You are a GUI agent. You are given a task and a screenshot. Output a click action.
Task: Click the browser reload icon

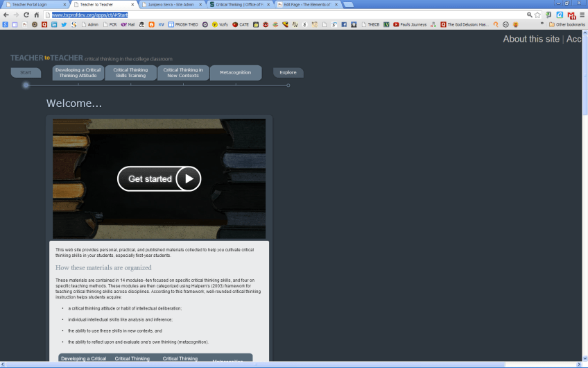[26, 15]
